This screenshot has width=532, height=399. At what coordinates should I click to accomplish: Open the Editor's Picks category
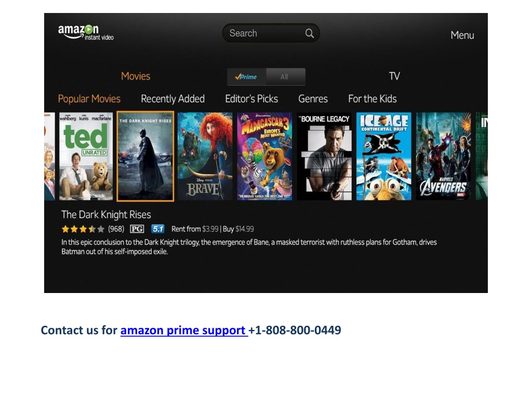[x=251, y=99]
